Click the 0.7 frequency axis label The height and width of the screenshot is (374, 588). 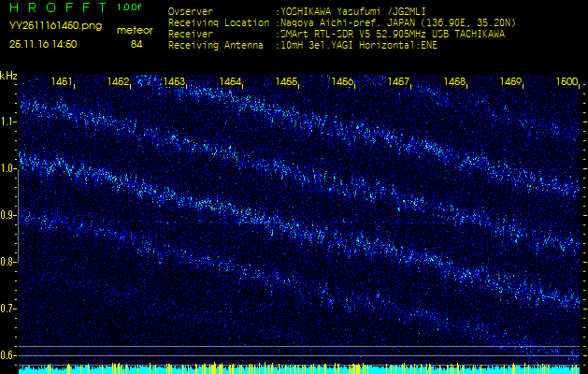pyautogui.click(x=8, y=309)
